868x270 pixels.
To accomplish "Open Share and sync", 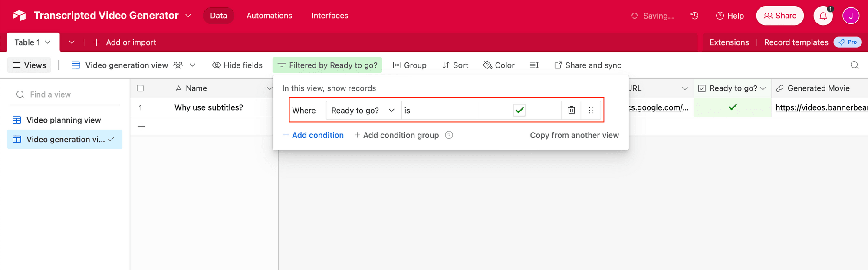I will point(588,65).
